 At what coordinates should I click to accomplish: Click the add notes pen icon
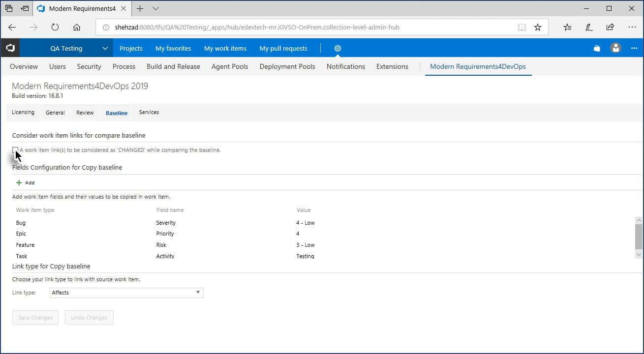click(589, 28)
